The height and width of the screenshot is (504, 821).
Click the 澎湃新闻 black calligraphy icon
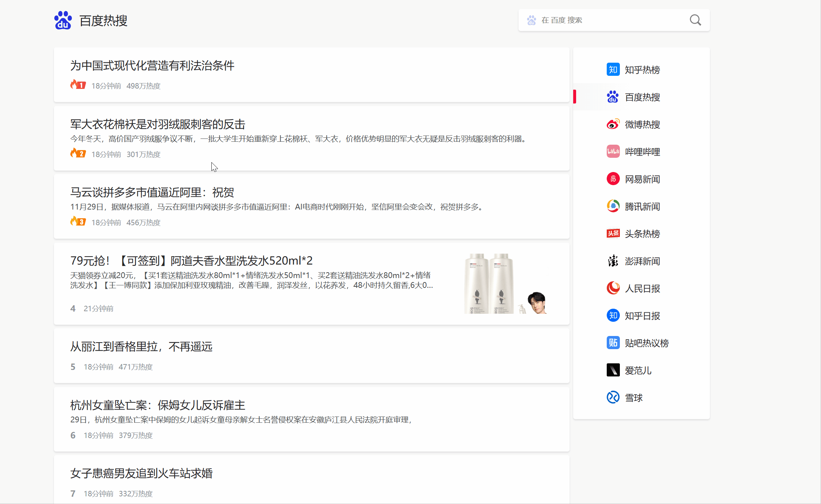pos(613,261)
